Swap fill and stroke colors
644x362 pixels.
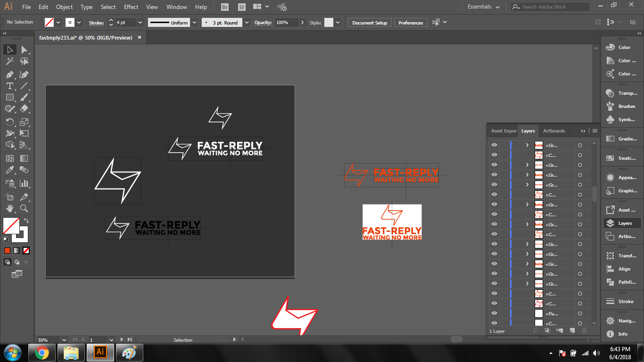[26, 220]
